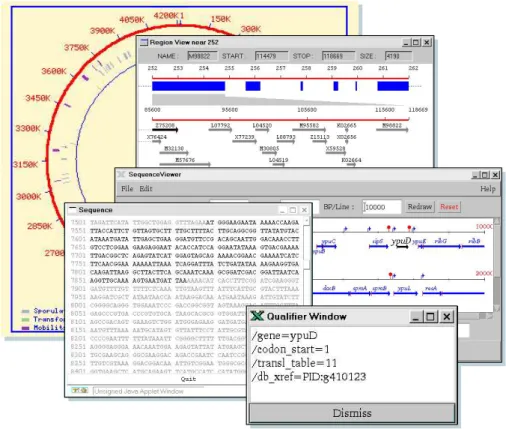Select the M30805 sequence arrow
This screenshot has width=506, height=429.
click(x=269, y=153)
